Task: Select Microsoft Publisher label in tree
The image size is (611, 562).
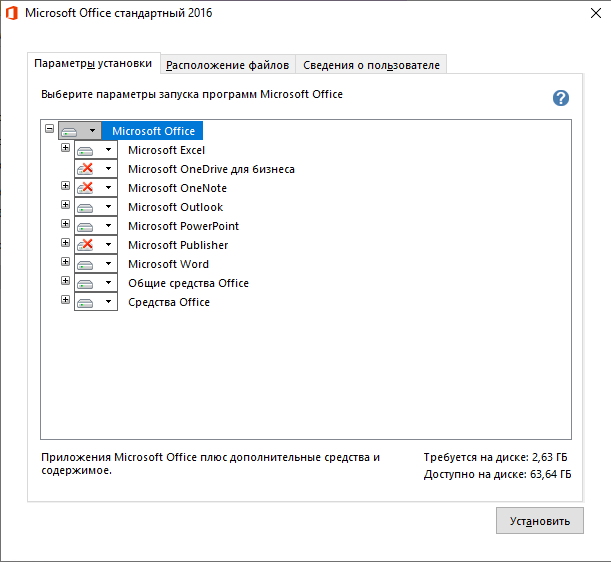Action: pyautogui.click(x=178, y=245)
